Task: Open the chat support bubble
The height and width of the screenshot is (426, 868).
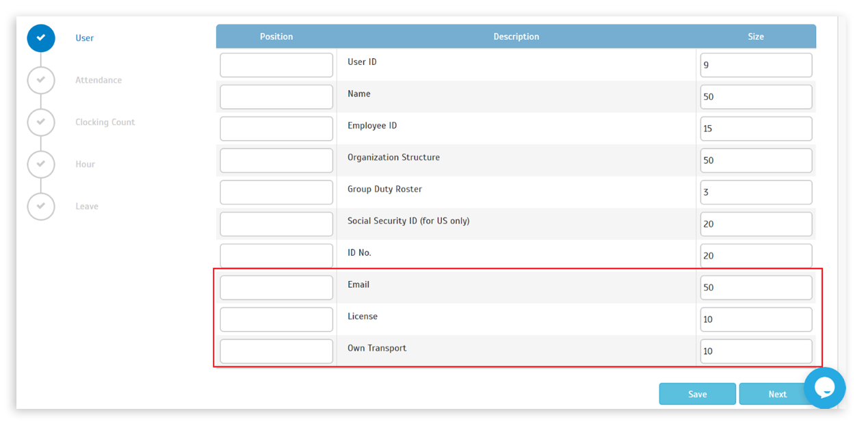Action: tap(825, 388)
